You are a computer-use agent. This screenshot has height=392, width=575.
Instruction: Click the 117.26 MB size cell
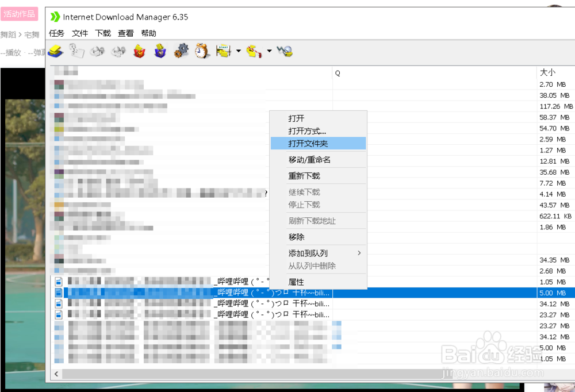tap(556, 106)
